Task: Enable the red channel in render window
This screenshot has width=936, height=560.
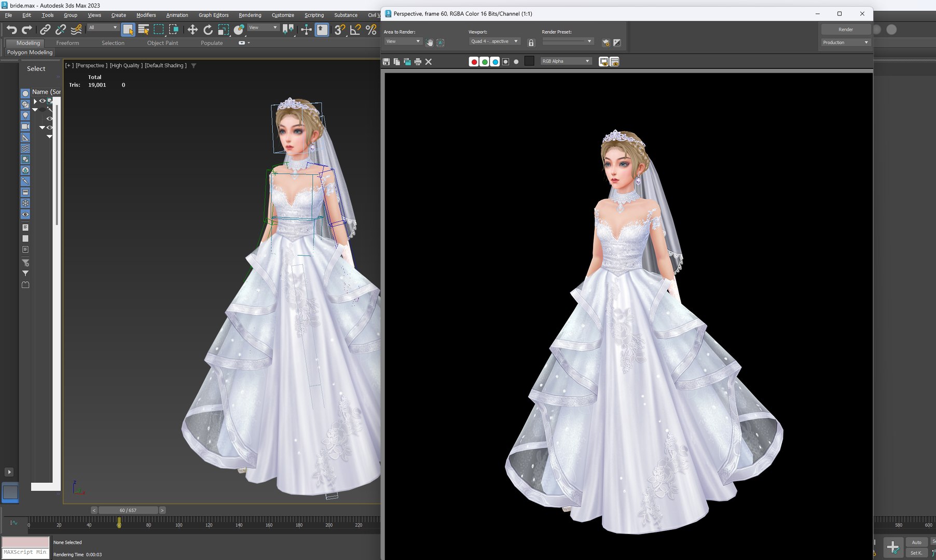Action: tap(474, 62)
